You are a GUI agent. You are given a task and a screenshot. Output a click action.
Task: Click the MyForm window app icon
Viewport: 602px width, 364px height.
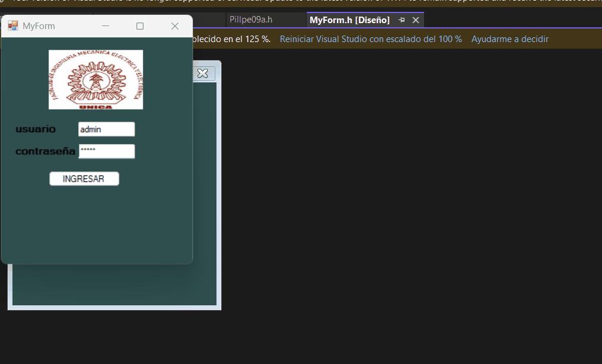(x=13, y=25)
